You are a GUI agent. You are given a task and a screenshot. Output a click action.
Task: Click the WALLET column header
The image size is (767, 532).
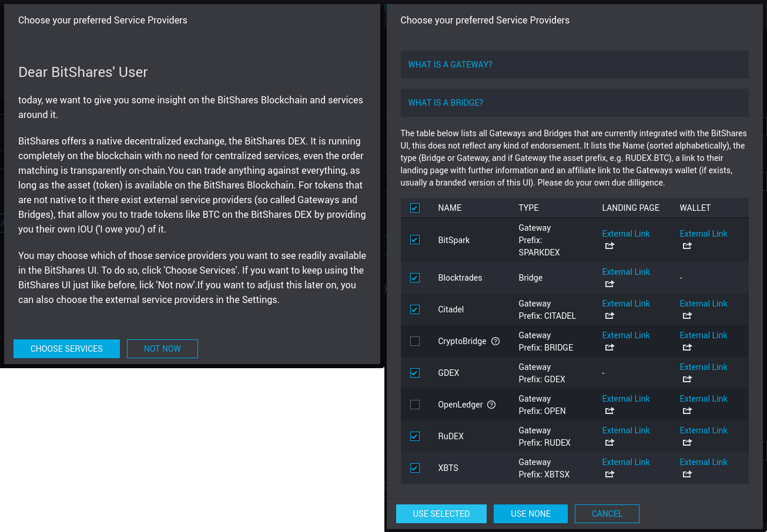pos(695,208)
